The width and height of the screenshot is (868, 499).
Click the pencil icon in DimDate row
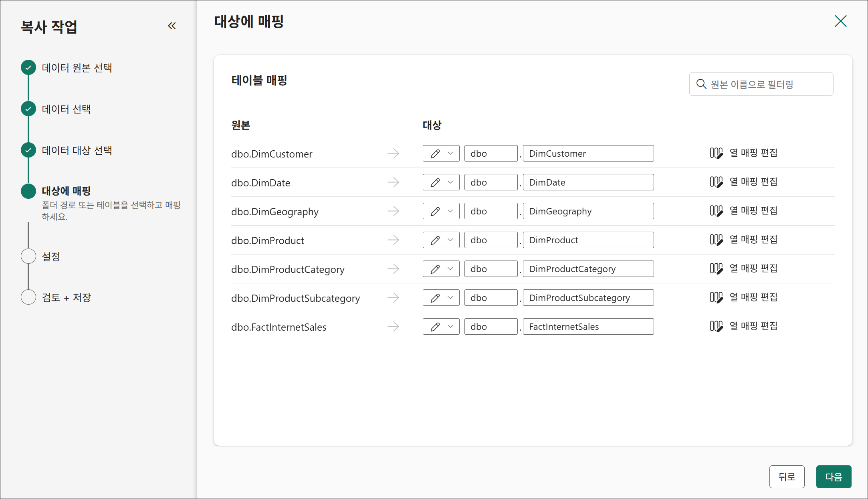tap(435, 182)
